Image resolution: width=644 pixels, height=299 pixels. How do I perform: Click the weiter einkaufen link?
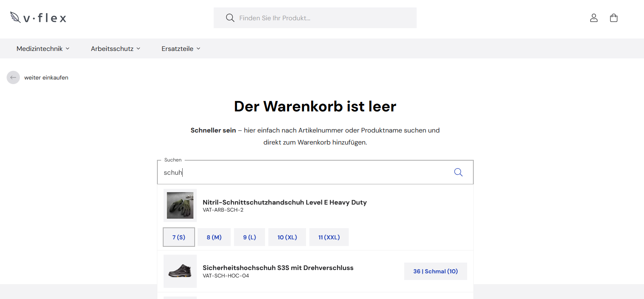tap(46, 77)
